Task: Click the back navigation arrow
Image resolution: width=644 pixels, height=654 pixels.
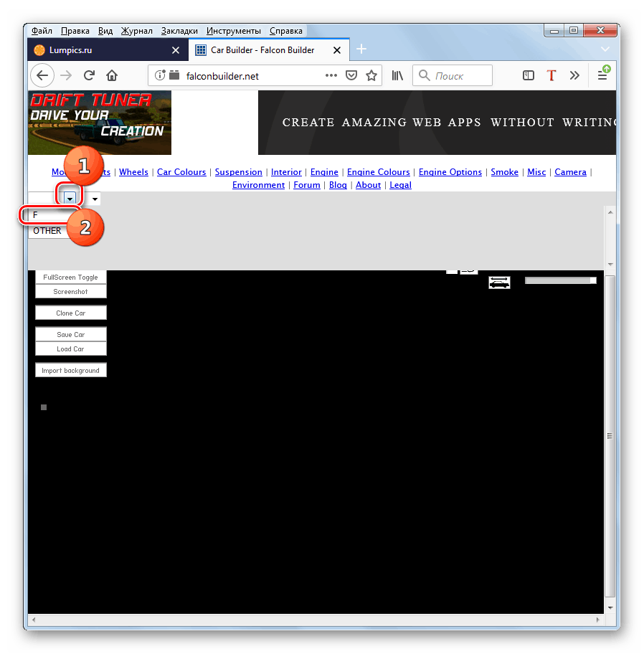Action: [x=42, y=75]
